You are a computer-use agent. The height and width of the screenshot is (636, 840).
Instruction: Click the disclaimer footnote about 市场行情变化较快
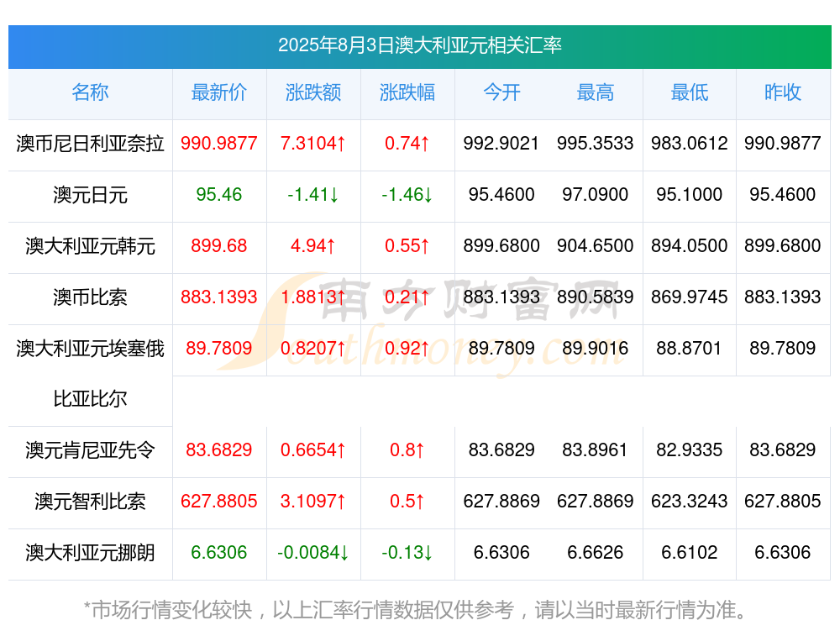tap(416, 610)
